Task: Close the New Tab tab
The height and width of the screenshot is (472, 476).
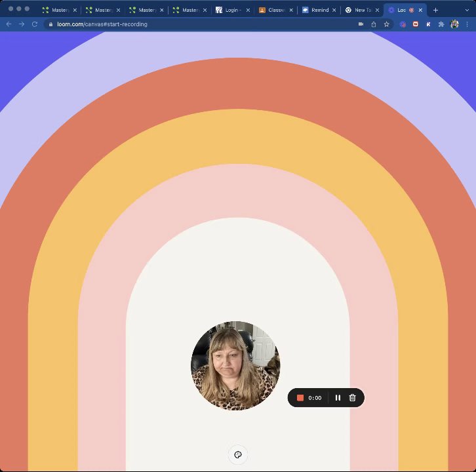Action: [378, 10]
